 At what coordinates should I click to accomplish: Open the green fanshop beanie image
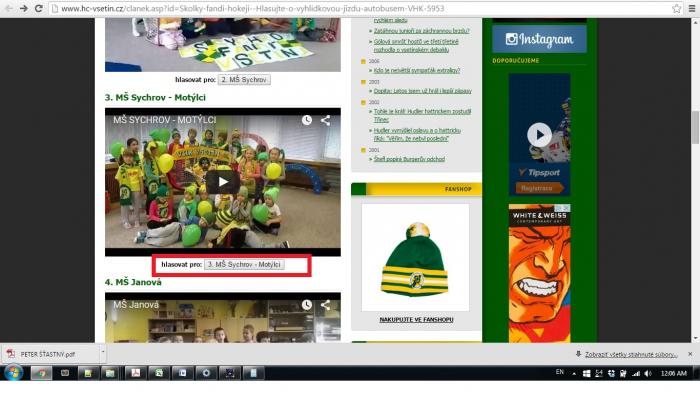pos(415,257)
